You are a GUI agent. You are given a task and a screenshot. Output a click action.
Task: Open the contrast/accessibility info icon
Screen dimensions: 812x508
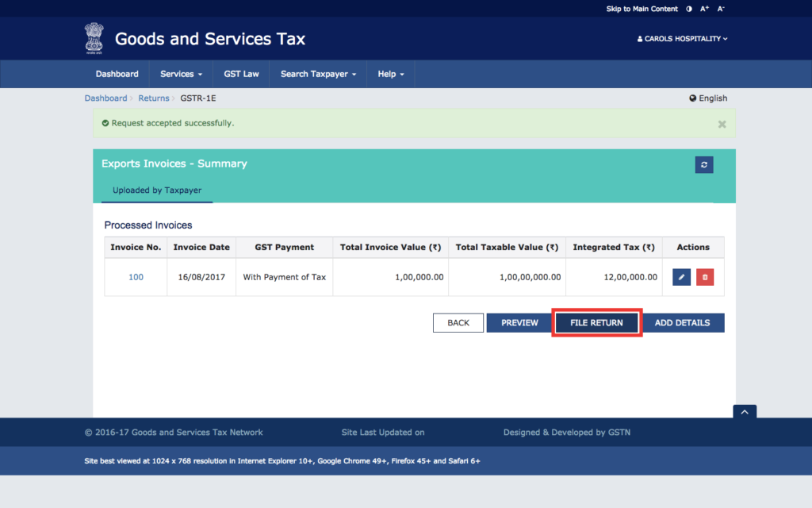tap(688, 8)
